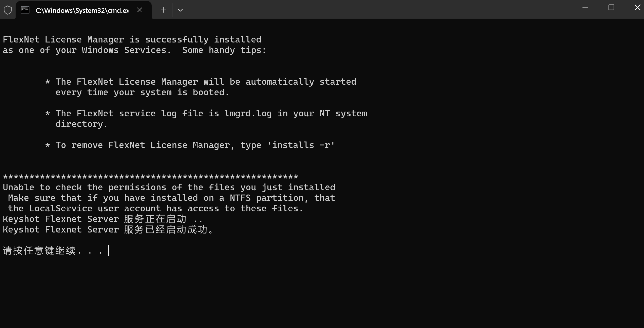Viewport: 644px width, 328px height.
Task: Click the 'installs -r' command text
Action: pos(301,145)
